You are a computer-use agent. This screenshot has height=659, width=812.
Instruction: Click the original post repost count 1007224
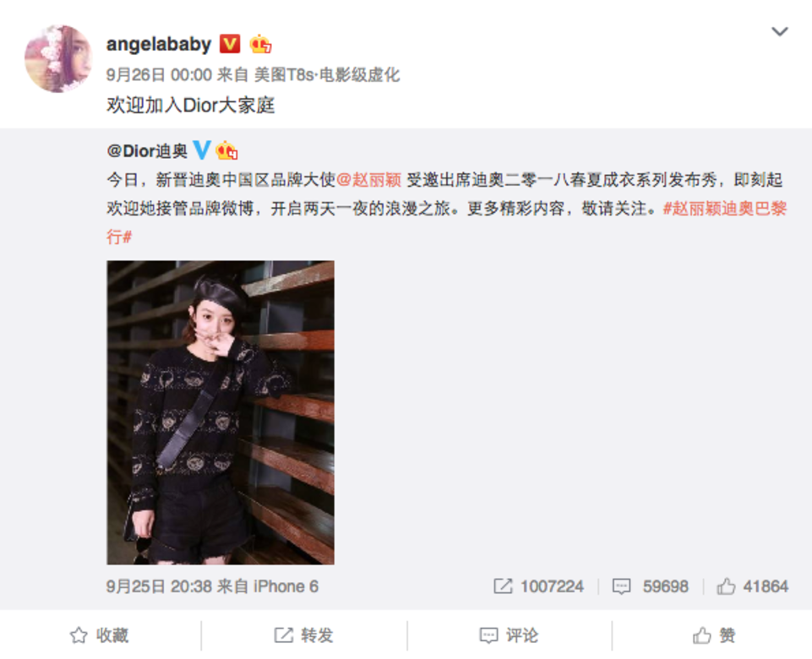coord(538,586)
